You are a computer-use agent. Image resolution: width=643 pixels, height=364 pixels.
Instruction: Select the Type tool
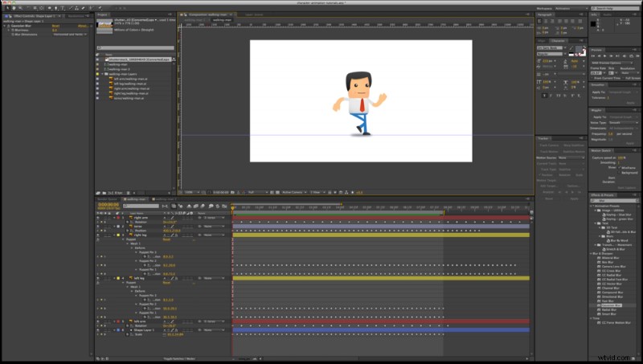pos(63,8)
